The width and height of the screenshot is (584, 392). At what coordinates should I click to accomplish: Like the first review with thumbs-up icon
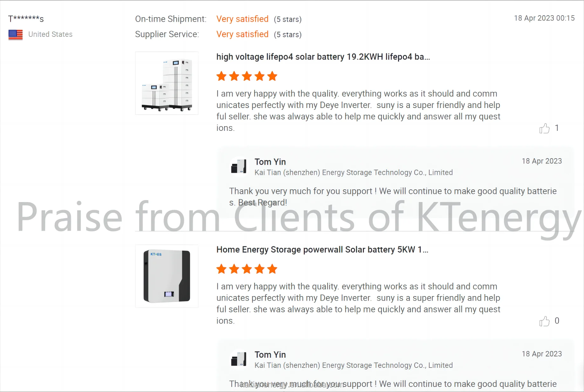pyautogui.click(x=544, y=128)
